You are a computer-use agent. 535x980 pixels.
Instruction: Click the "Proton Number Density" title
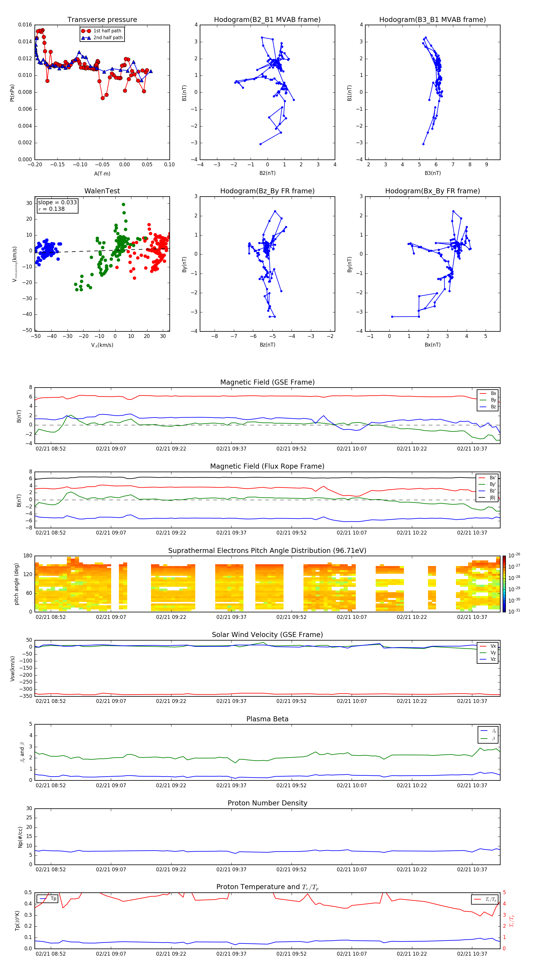(267, 803)
